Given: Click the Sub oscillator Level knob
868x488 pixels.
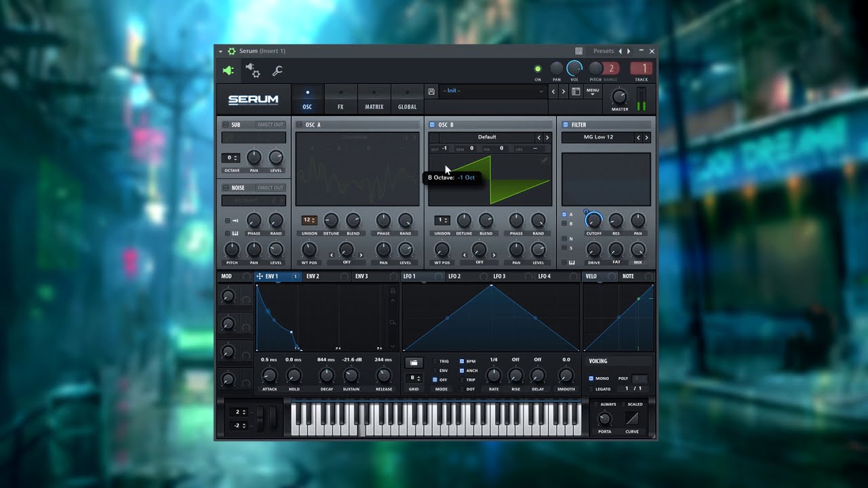Looking at the screenshot, I should click(276, 157).
